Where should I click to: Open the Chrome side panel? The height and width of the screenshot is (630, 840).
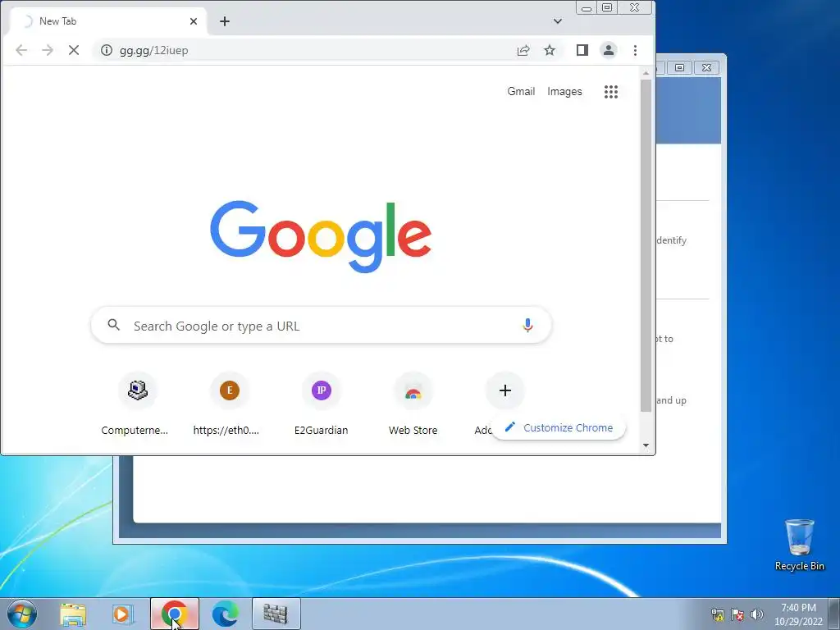pyautogui.click(x=582, y=50)
